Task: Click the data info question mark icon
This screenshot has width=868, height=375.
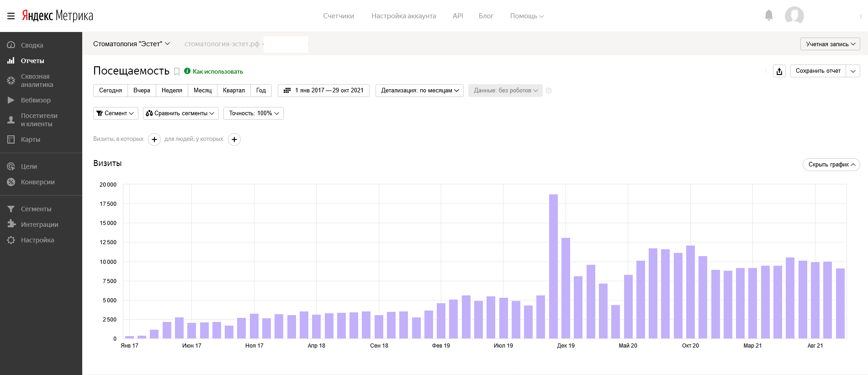Action: 549,91
